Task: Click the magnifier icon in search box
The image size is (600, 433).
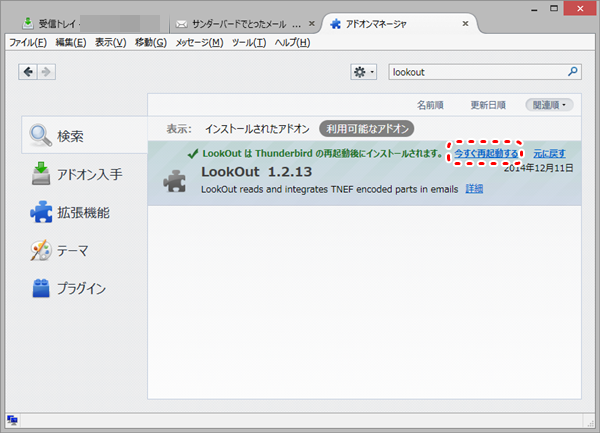Action: click(x=572, y=72)
